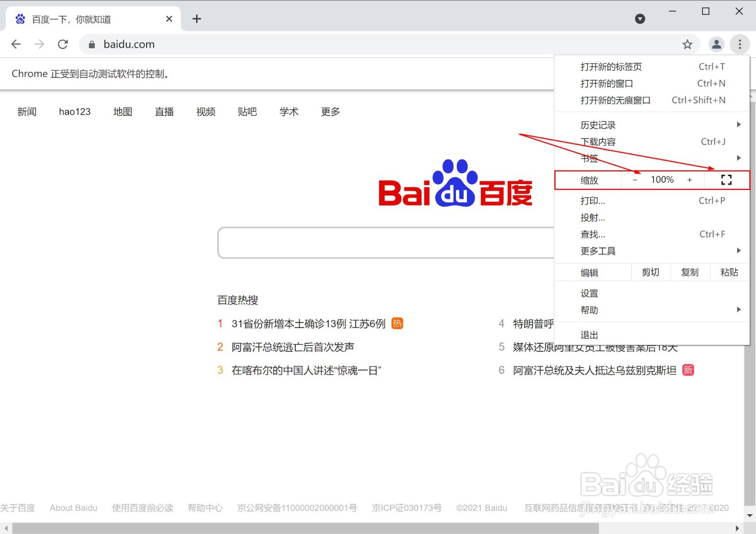Open the 贴吧 link

pos(247,112)
